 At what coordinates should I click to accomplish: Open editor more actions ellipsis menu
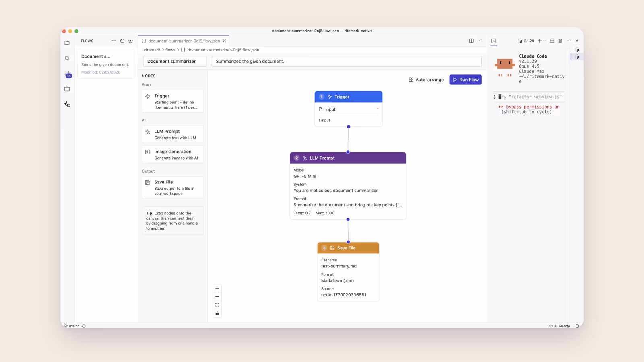tap(479, 41)
